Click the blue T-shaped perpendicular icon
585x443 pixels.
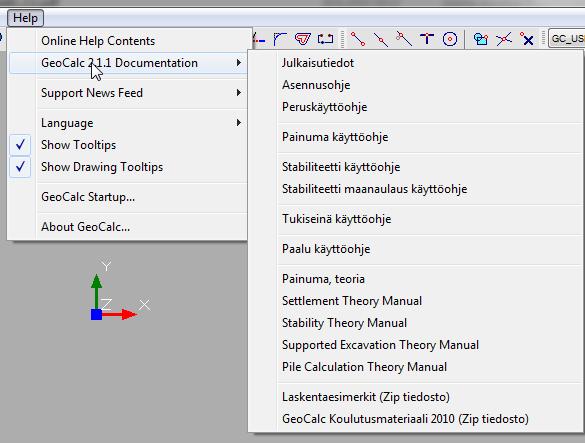(427, 38)
